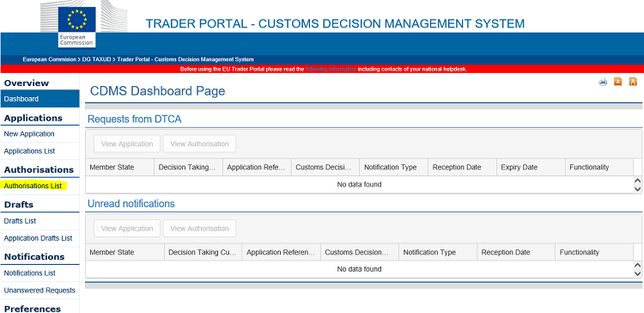The width and height of the screenshot is (644, 313).
Task: Sort Unread notifications by Functionality
Action: point(594,252)
